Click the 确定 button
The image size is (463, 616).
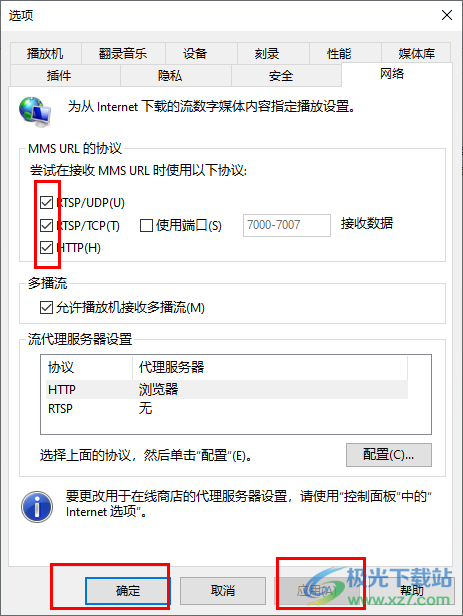click(x=128, y=590)
